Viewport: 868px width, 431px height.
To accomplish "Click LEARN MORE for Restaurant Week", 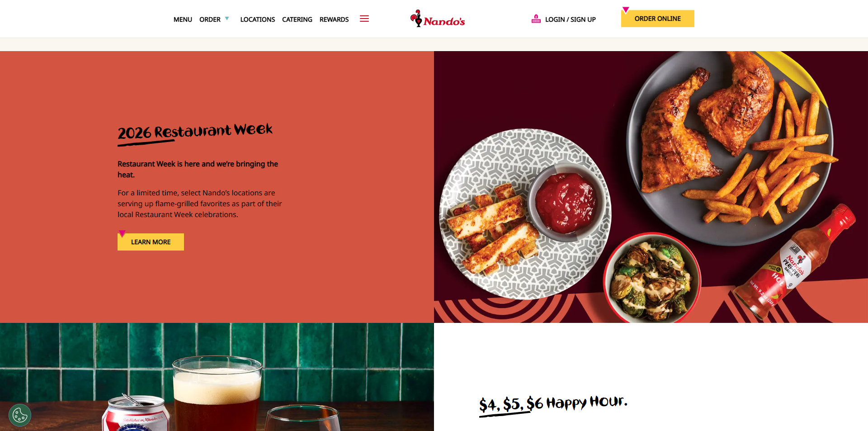I will (x=151, y=242).
